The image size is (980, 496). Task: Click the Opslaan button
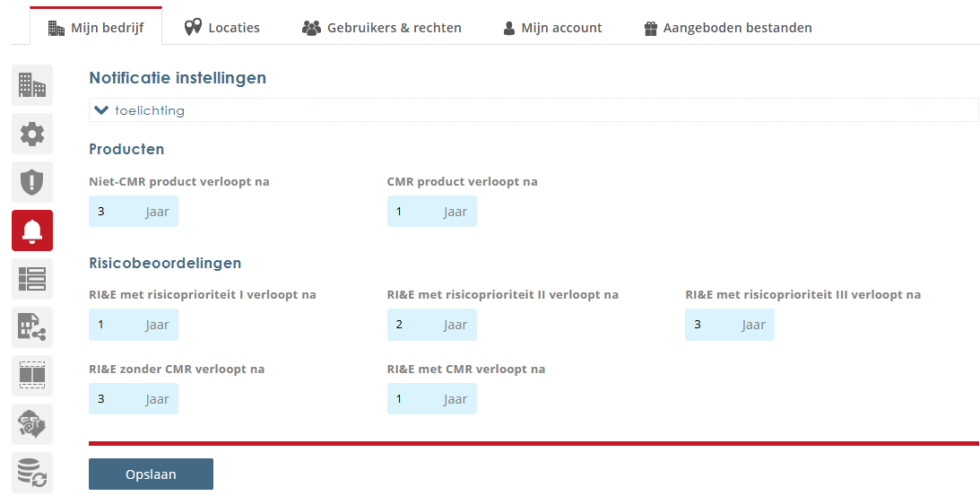click(x=151, y=474)
